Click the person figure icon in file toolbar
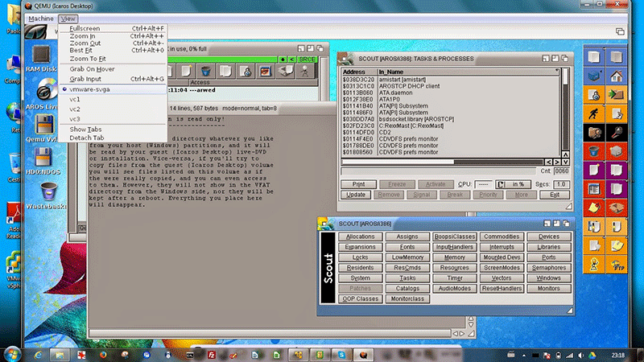The width and height of the screenshot is (644, 362). coord(305,72)
